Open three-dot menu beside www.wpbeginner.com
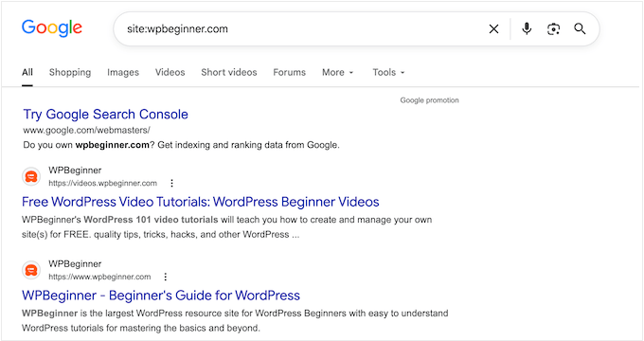The image size is (644, 341). tap(165, 277)
